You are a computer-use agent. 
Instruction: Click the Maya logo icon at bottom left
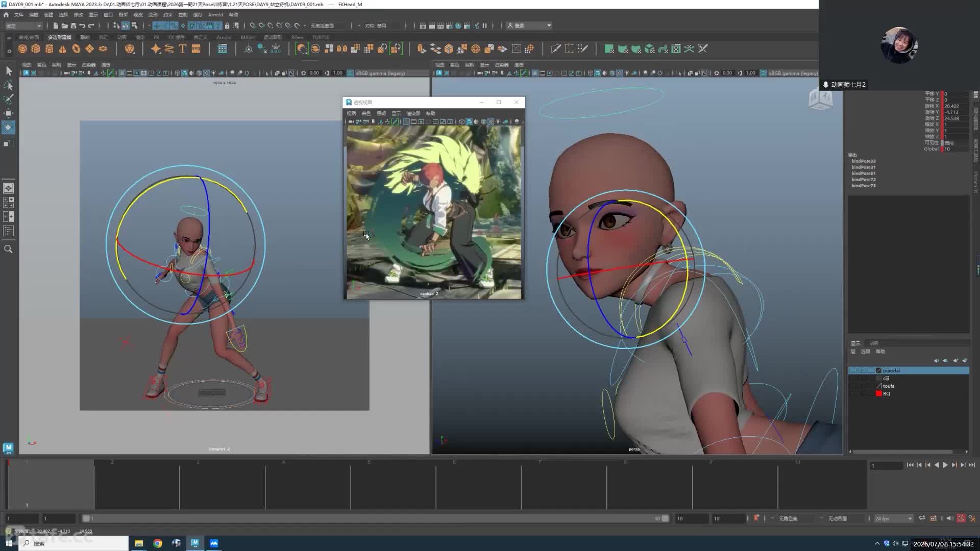[x=8, y=448]
